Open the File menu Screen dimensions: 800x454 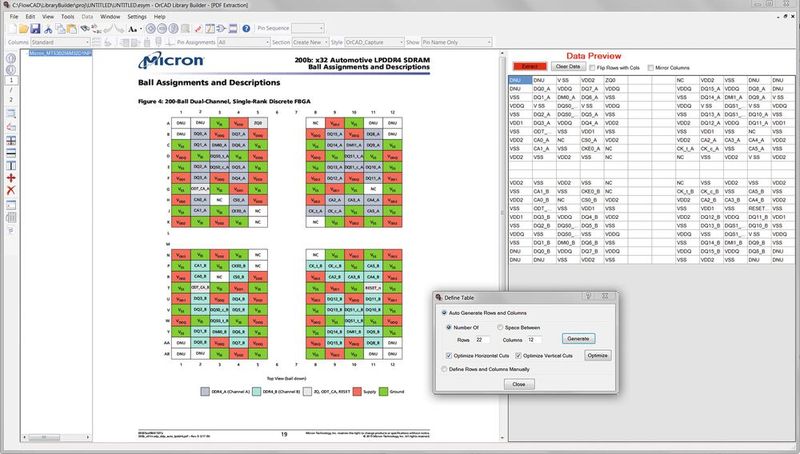14,16
